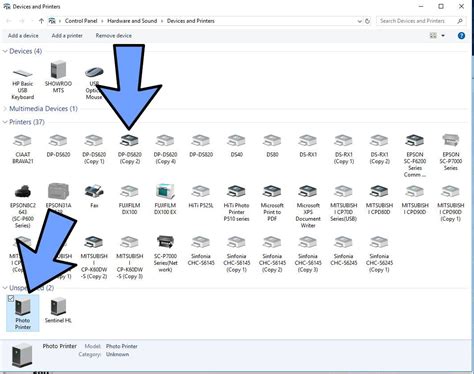Select the MITSUBISHI CPD80D printer
Screen dimensions: 474x374
click(x=379, y=200)
